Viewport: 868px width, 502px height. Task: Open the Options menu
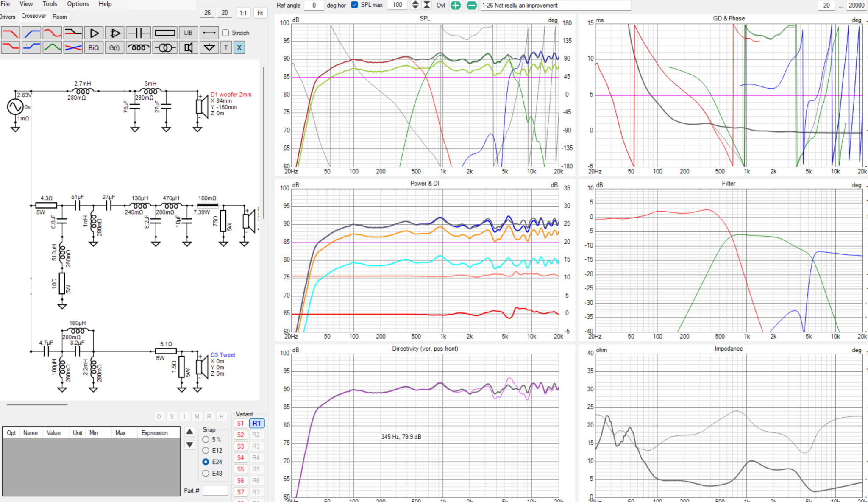[78, 4]
